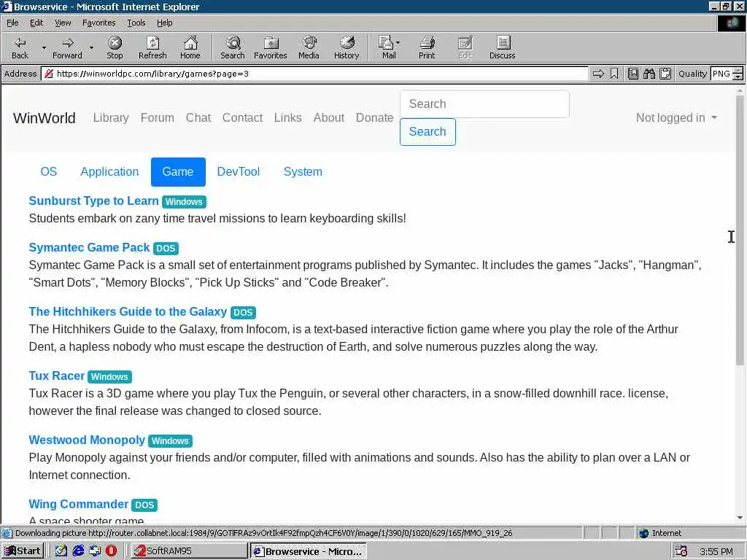The width and height of the screenshot is (747, 560).
Task: Open the Wing Commander entry
Action: coord(79,505)
